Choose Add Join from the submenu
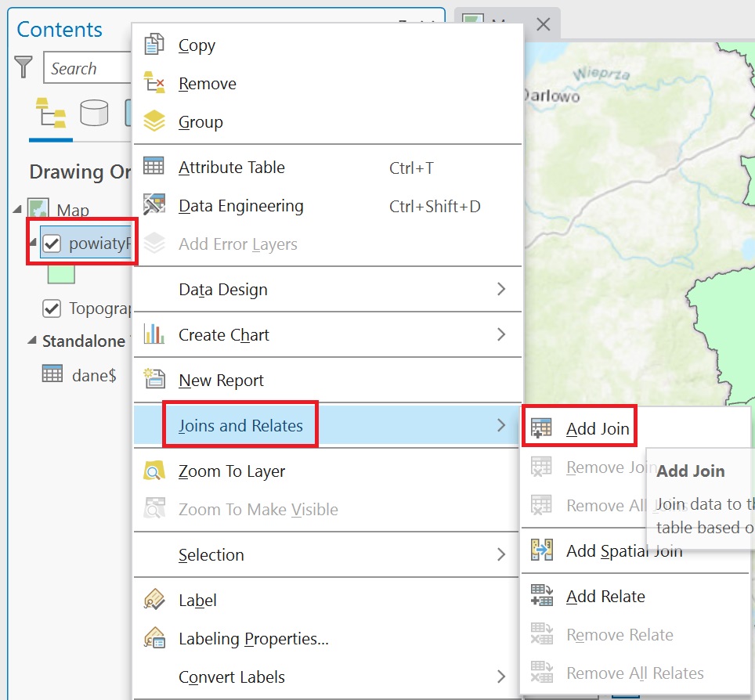This screenshot has width=755, height=700. (x=597, y=428)
